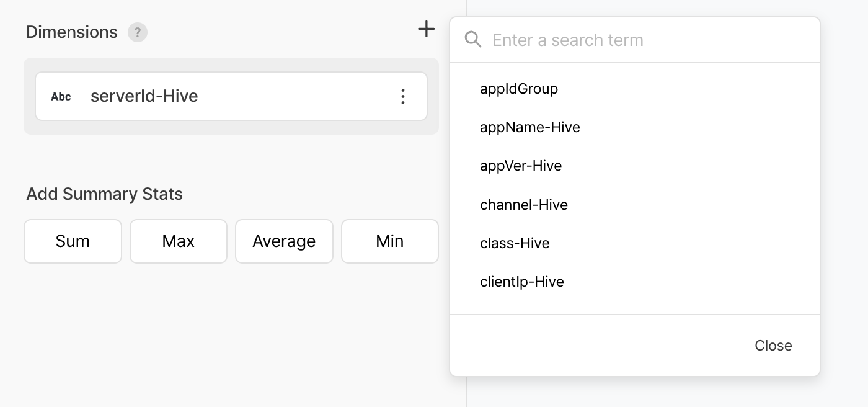The width and height of the screenshot is (868, 407).
Task: Click the Dimensions section heading
Action: [x=72, y=32]
